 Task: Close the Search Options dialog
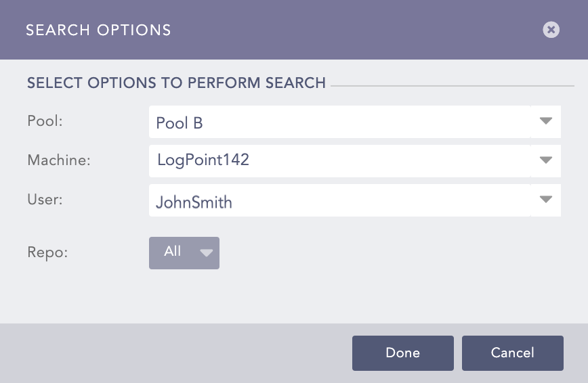coord(551,30)
